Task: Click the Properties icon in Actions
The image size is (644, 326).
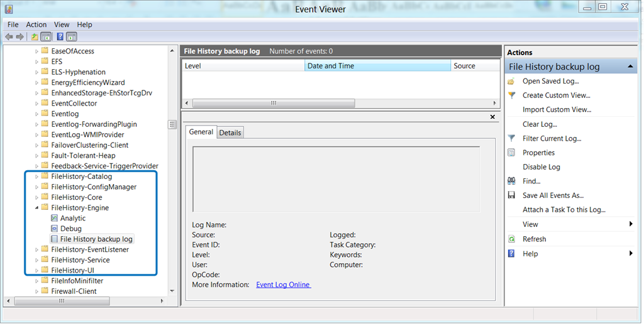Action: point(511,153)
